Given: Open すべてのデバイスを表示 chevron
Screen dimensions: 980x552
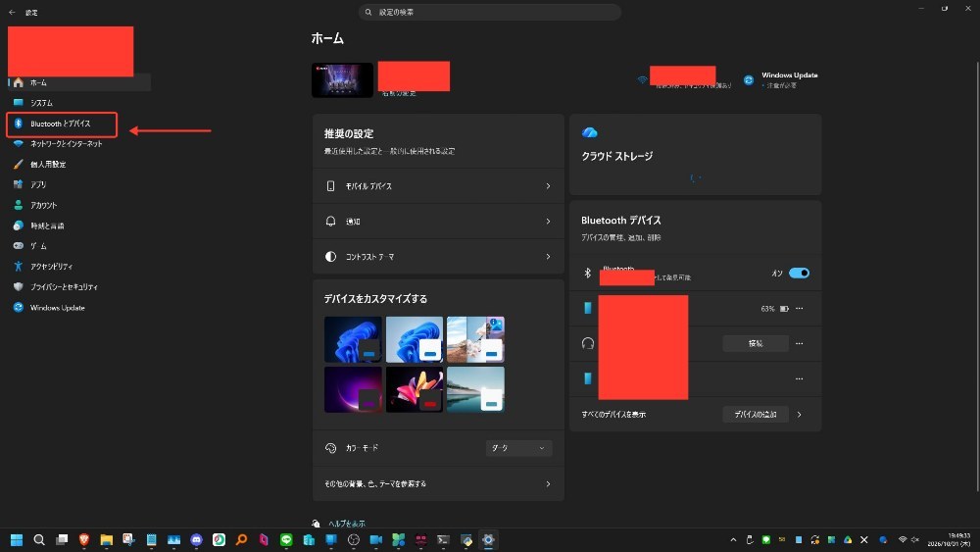Looking at the screenshot, I should click(x=800, y=415).
